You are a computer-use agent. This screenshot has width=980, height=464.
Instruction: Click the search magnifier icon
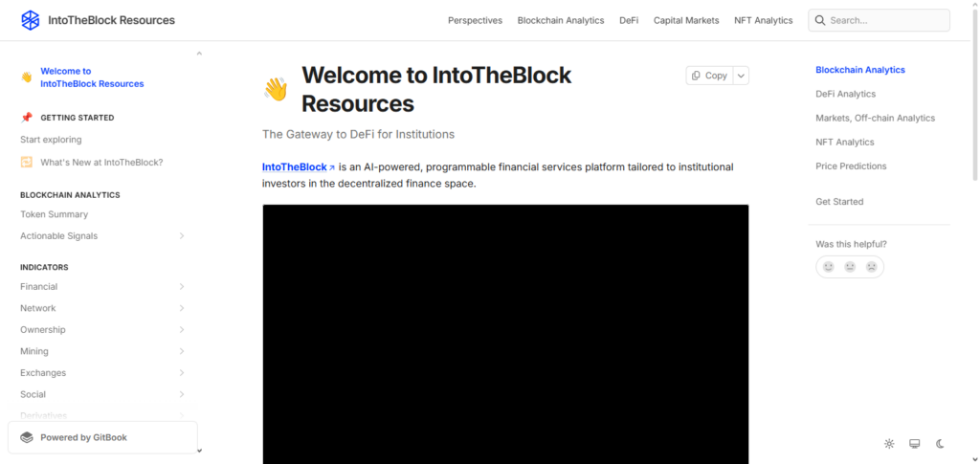click(x=820, y=20)
